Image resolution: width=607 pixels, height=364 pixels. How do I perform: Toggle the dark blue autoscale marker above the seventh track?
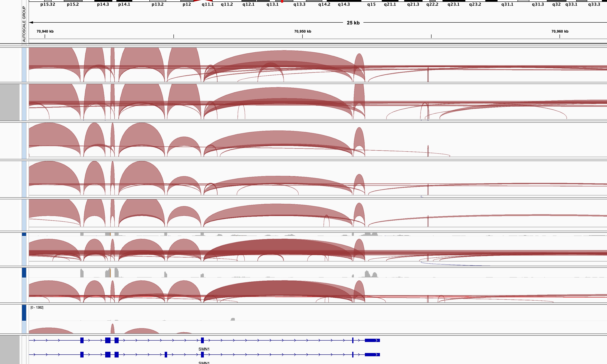click(x=24, y=272)
